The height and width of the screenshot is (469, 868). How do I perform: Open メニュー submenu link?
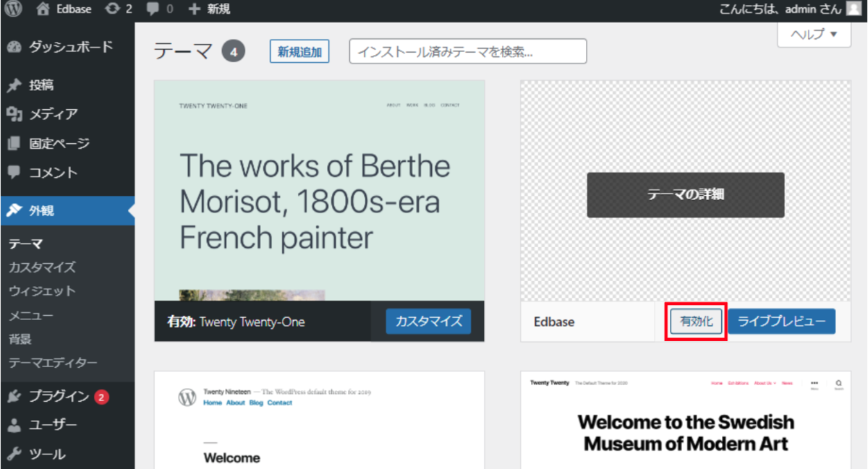(x=31, y=315)
